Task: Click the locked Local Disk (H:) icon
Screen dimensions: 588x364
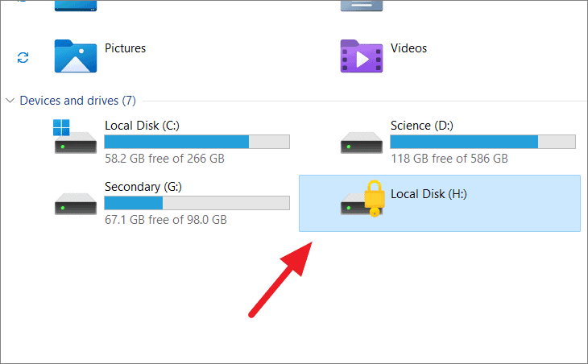Action: tap(362, 199)
